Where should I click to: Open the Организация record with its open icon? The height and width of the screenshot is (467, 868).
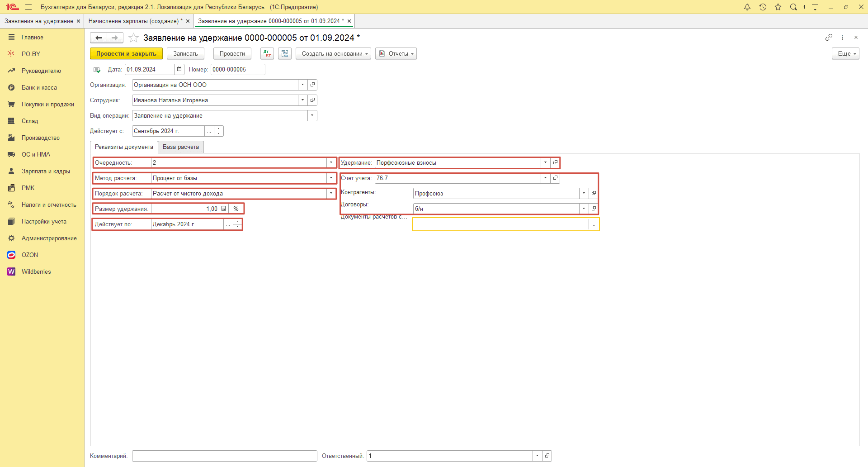(312, 85)
